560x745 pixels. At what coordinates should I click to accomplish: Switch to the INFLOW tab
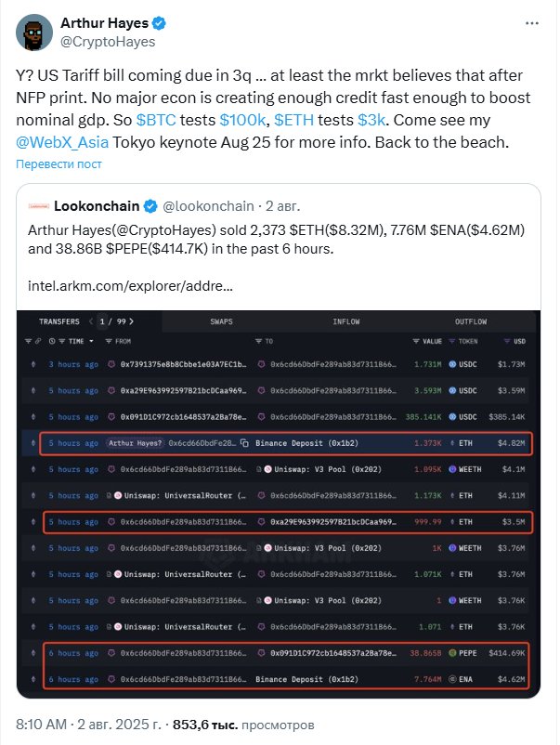point(346,321)
